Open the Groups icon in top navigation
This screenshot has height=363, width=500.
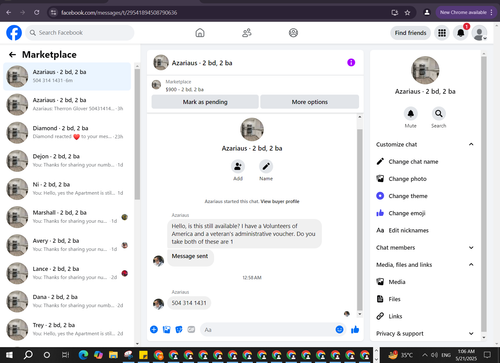tap(293, 33)
